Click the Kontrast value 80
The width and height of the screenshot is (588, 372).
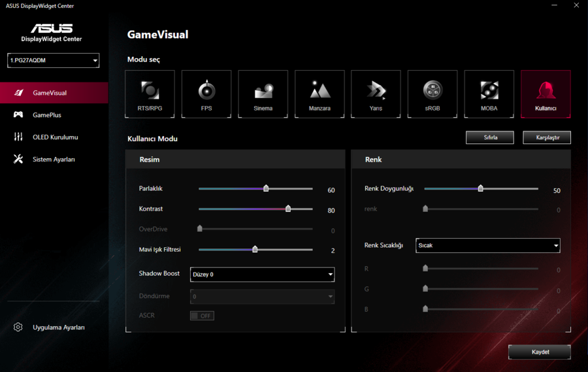[x=331, y=211]
